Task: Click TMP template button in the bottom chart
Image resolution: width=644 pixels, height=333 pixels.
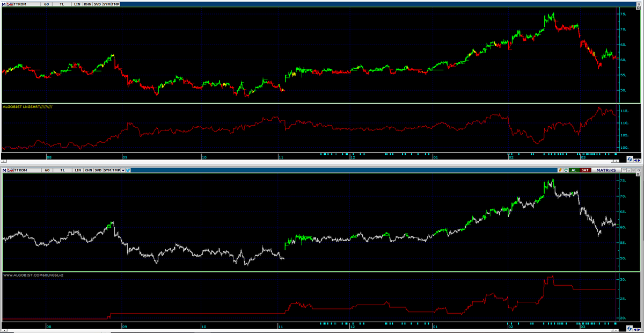Action: (x=116, y=170)
